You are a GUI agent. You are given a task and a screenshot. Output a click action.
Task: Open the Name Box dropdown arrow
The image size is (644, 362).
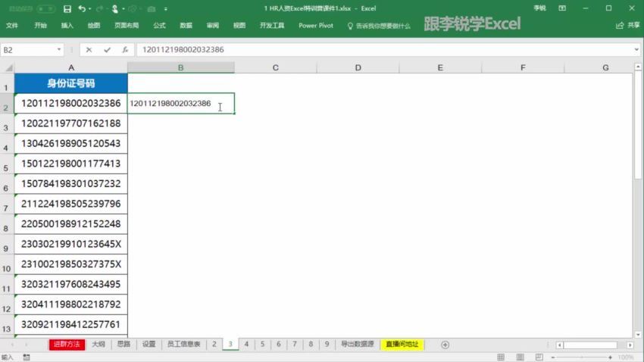pos(59,50)
